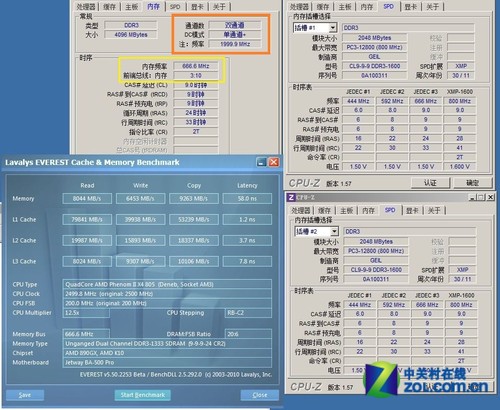Select 内存 tab in the top-left CPU-Z window
Image resolution: width=500 pixels, height=410 pixels.
(153, 6)
